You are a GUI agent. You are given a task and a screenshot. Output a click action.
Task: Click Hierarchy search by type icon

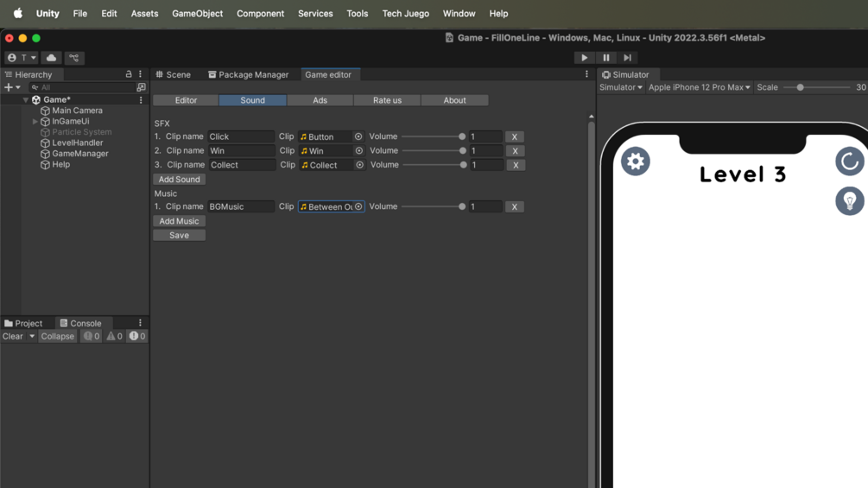coord(142,87)
